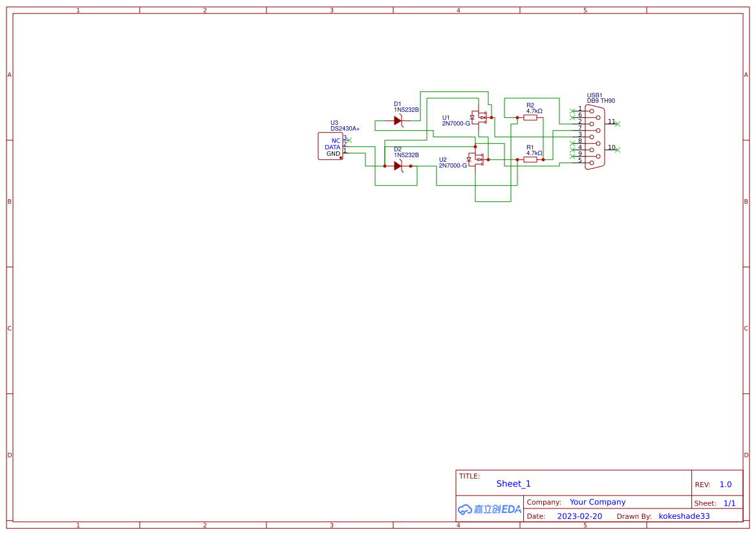Click the GND pin label on U3
This screenshot has width=756, height=535.
click(333, 154)
